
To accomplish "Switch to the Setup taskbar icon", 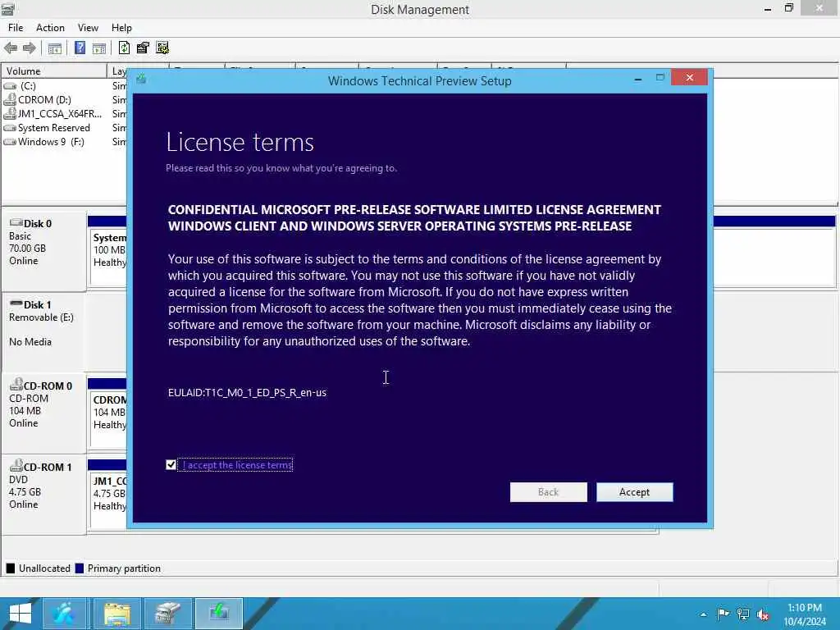I will pyautogui.click(x=219, y=614).
